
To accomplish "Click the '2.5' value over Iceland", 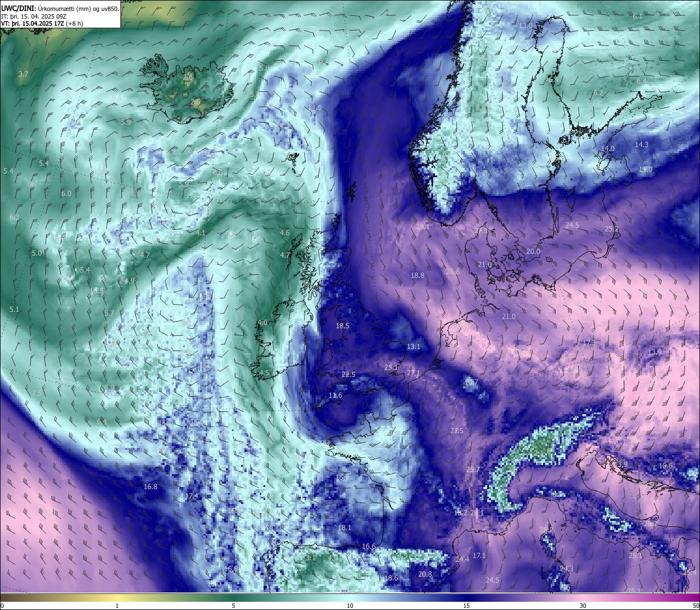I will pos(195,102).
